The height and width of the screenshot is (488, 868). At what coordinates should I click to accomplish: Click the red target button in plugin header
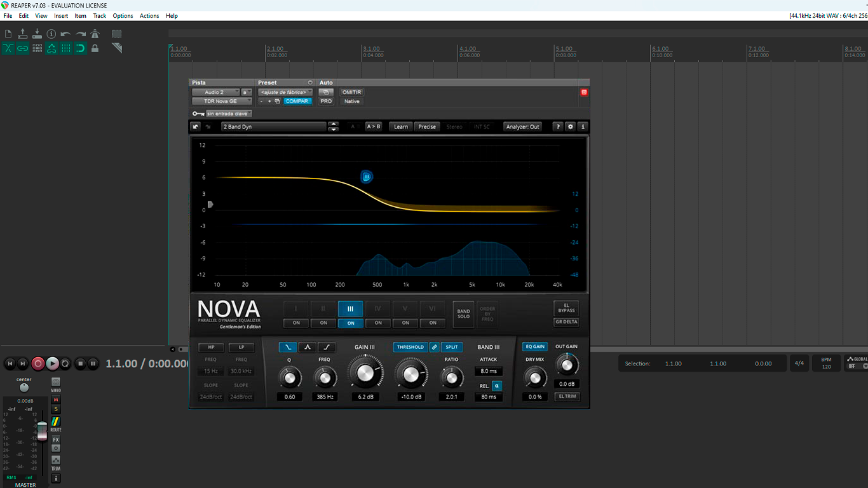pos(584,92)
